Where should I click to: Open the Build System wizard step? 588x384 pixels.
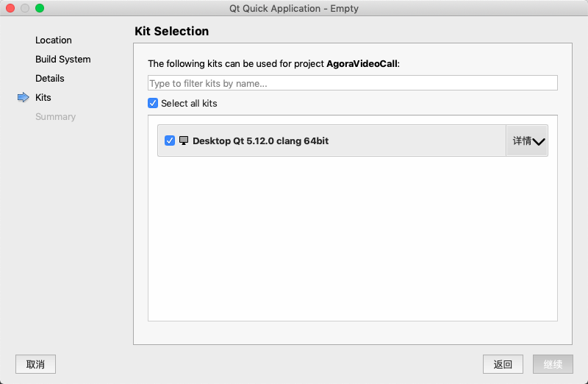(63, 60)
